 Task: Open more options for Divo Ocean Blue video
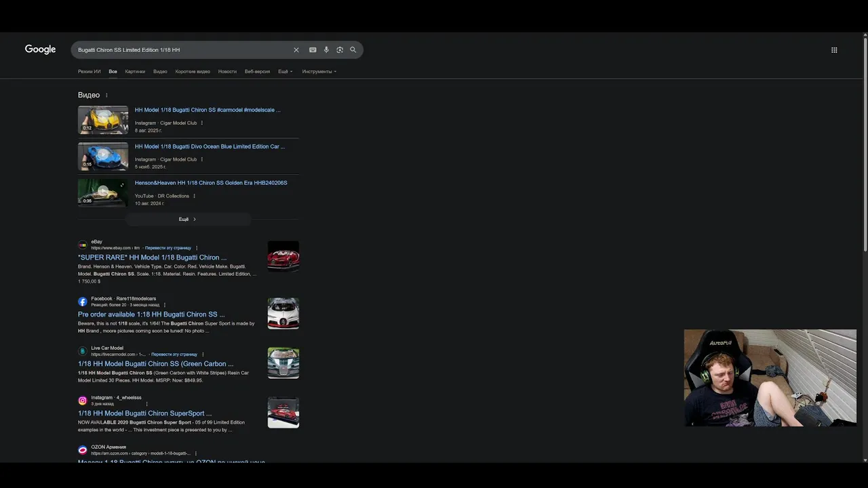tap(202, 160)
